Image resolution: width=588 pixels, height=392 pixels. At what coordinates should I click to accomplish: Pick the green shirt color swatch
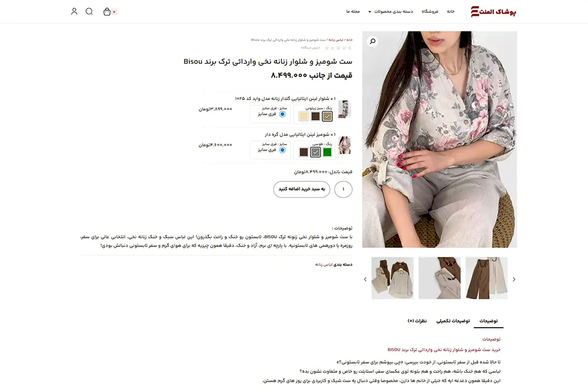click(327, 152)
